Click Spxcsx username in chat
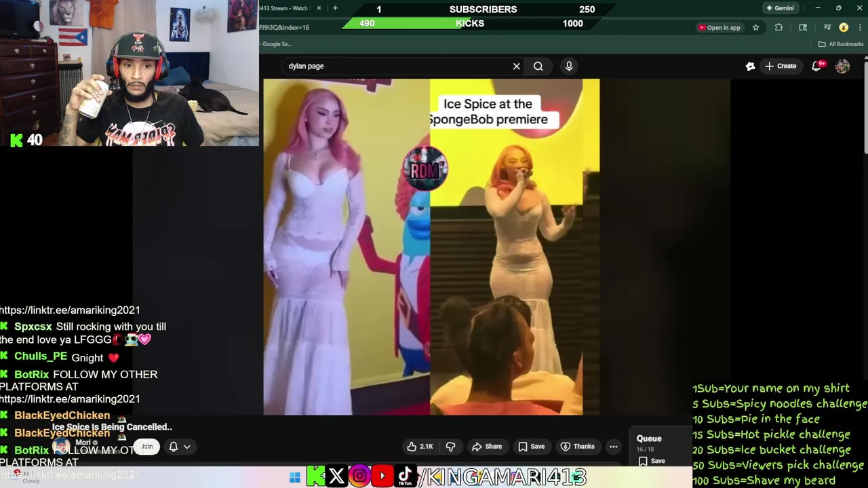 33,327
